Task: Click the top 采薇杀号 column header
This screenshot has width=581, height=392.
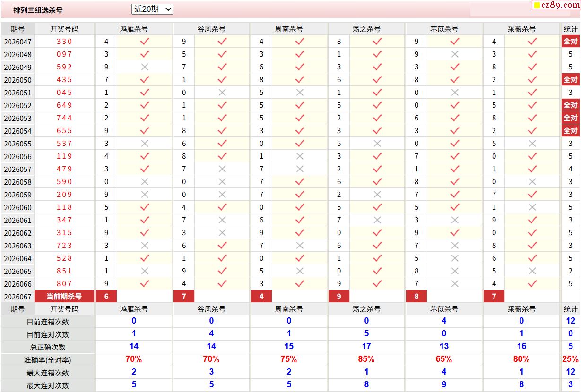Action: pos(521,29)
